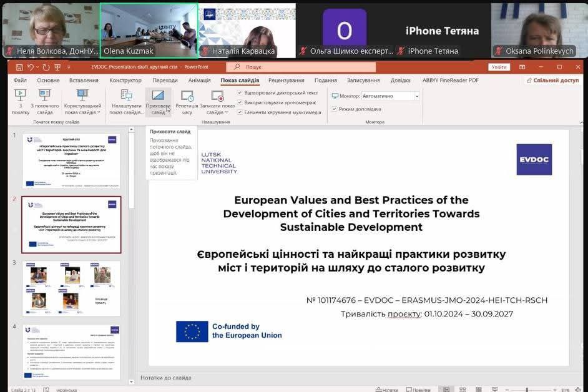Viewport: 588px width, 392px height.
Task: Click zoom in plus in status bar
Action: (555, 390)
